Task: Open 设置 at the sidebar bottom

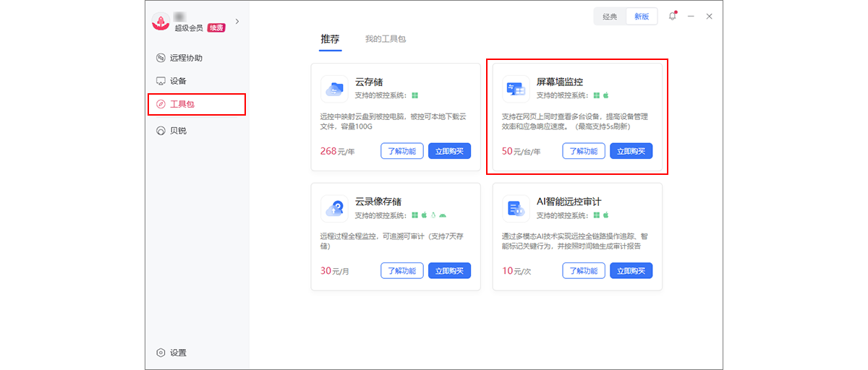Action: tap(197, 353)
